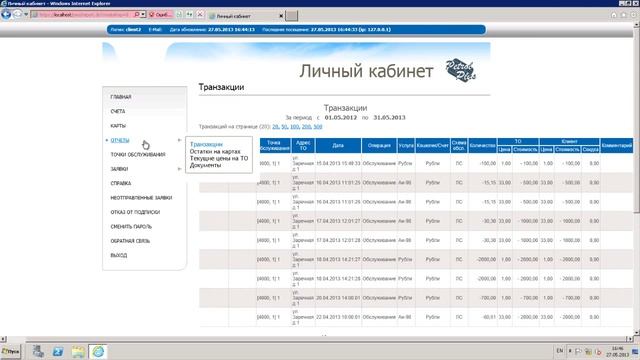Show 50 transactions per page link
640x360 pixels.
coord(284,127)
